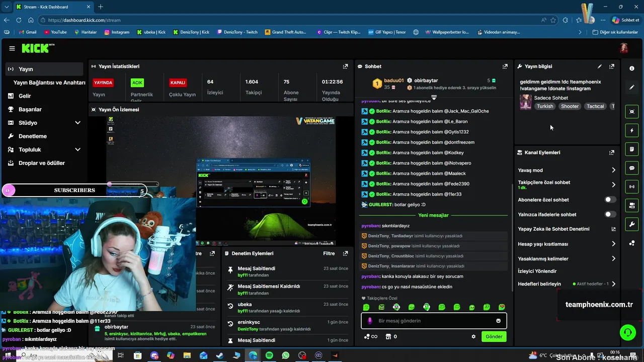Click the chat bubble icon in right sidebar
644x362 pixels.
click(632, 168)
